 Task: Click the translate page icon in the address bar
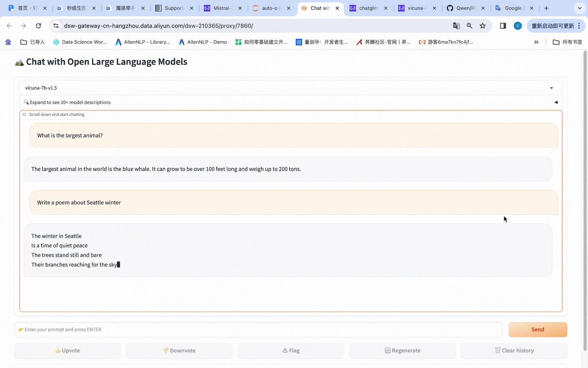click(456, 26)
